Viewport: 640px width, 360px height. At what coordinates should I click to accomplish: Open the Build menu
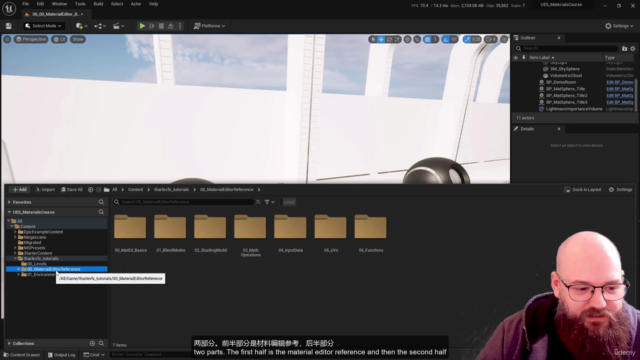pos(98,4)
